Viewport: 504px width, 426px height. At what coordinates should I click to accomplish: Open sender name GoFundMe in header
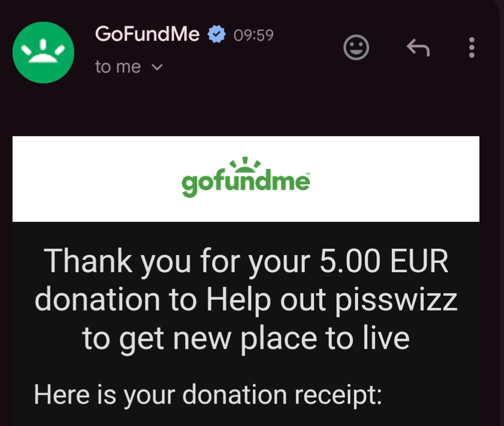tap(147, 34)
